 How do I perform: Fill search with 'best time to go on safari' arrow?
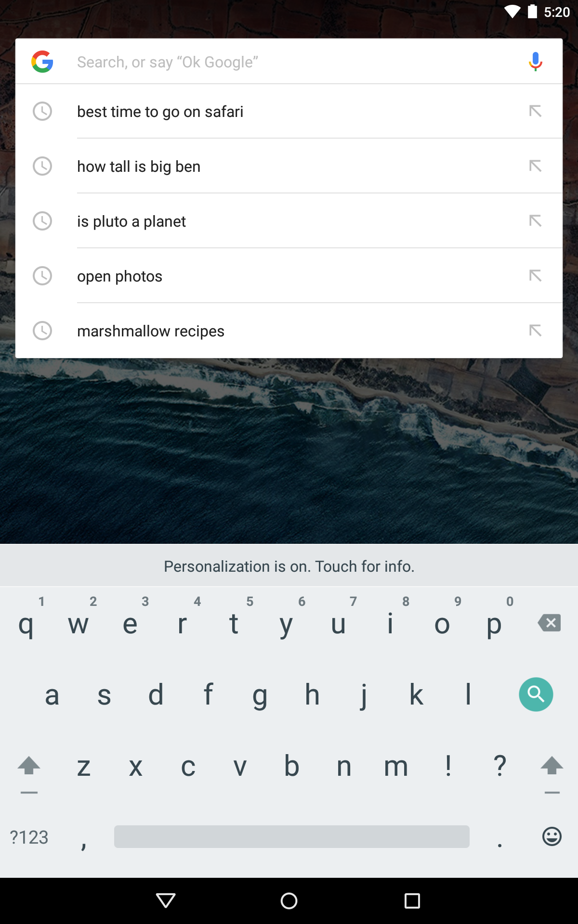pos(535,111)
